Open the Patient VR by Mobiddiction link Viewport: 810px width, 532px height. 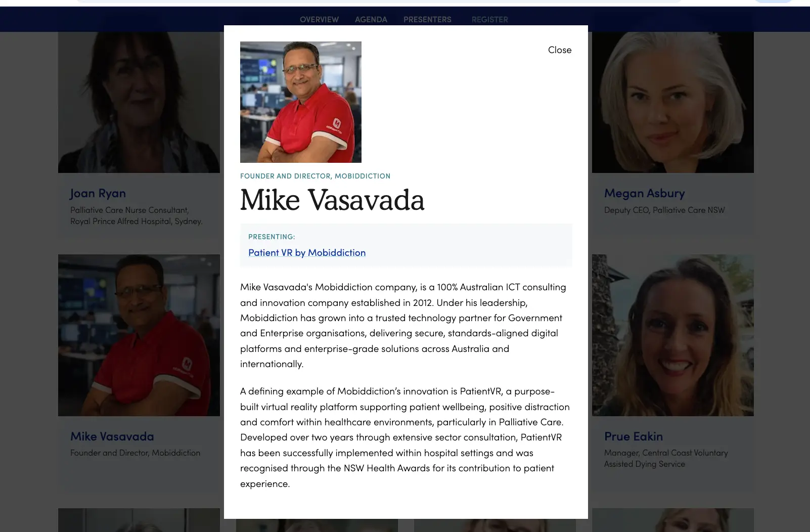click(307, 252)
